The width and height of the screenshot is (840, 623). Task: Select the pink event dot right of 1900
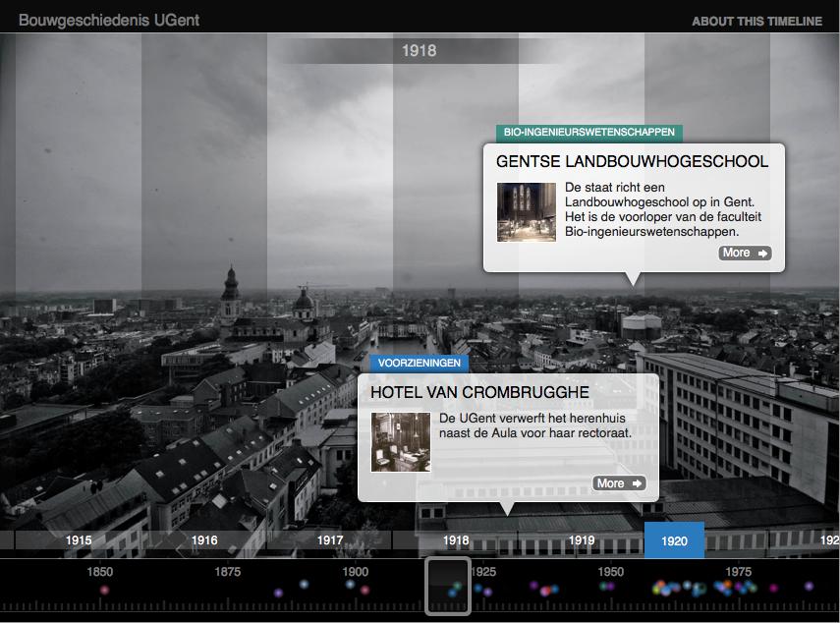click(x=365, y=590)
